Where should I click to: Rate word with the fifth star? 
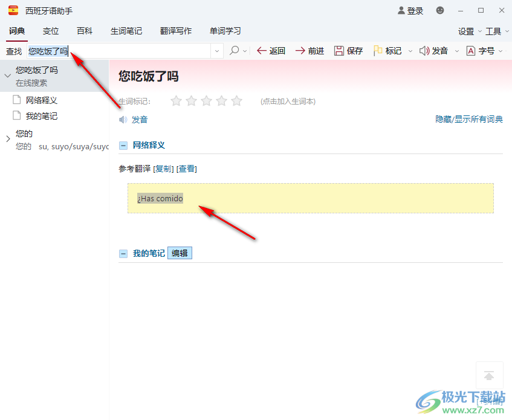(x=236, y=101)
